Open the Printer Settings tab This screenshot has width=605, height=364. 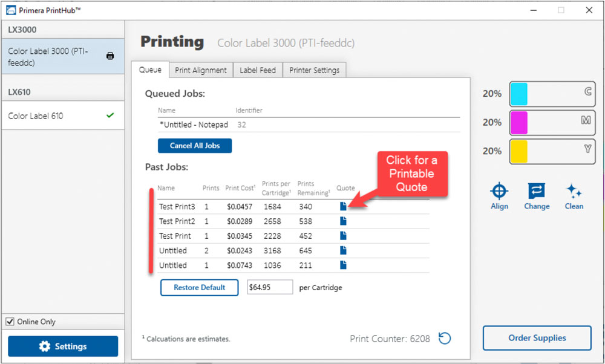tap(315, 70)
